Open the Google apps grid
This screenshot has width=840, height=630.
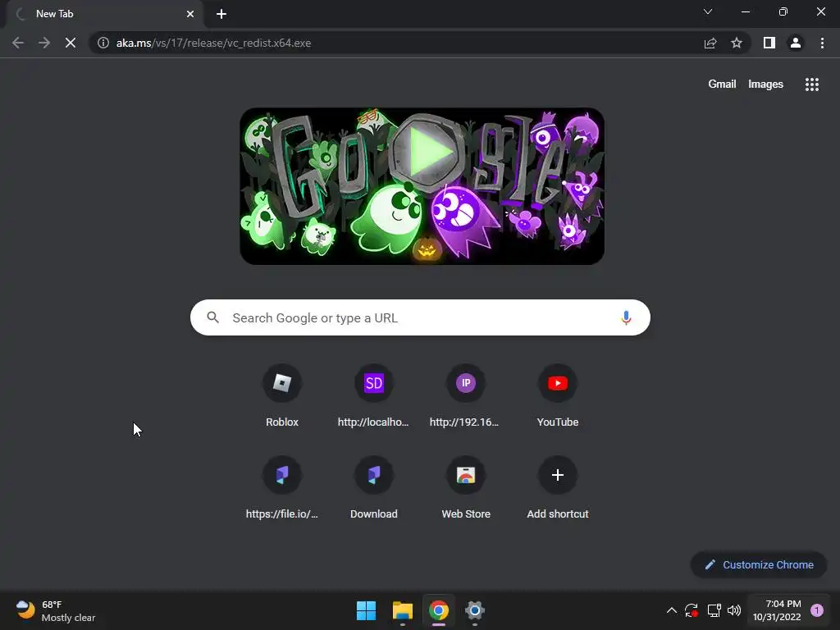pos(812,84)
